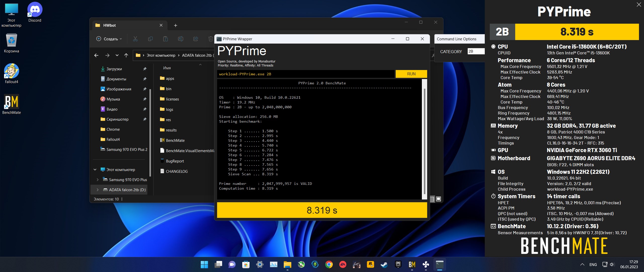Click the PYPrime output vertical scrollbar
The image size is (644, 272).
[x=425, y=141]
